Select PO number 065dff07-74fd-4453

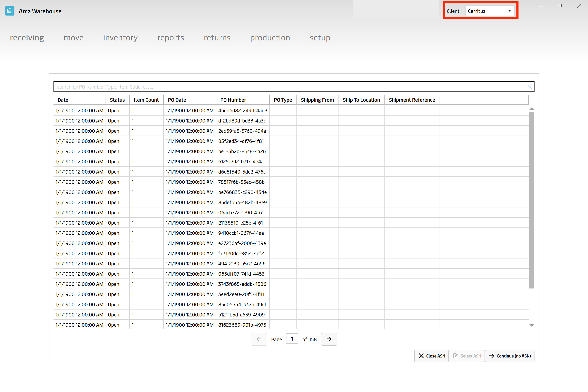[x=241, y=274]
